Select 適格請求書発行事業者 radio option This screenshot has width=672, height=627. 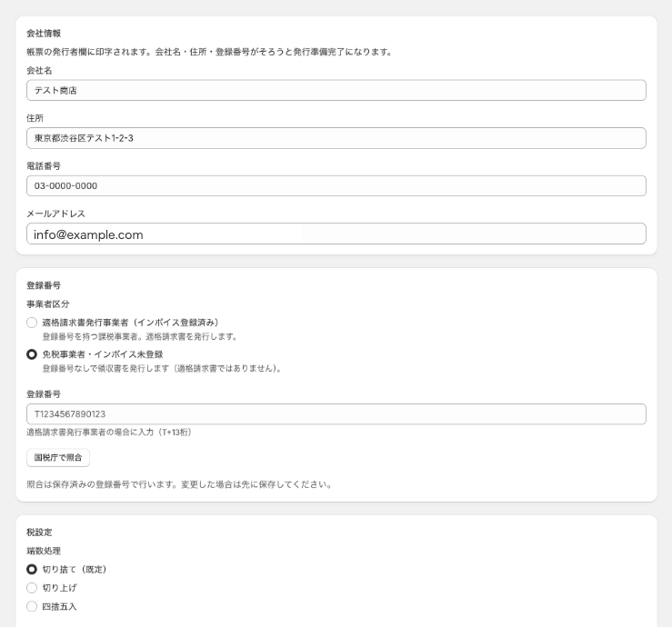click(x=32, y=323)
